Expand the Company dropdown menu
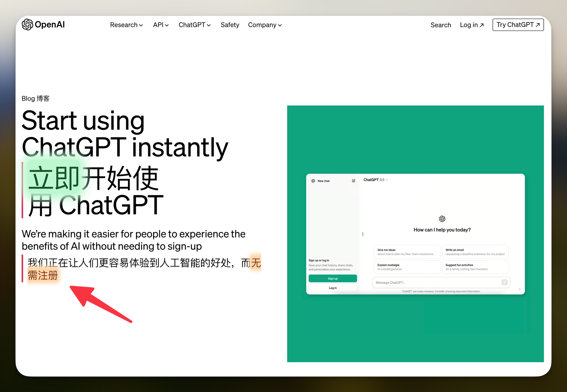 (x=264, y=25)
